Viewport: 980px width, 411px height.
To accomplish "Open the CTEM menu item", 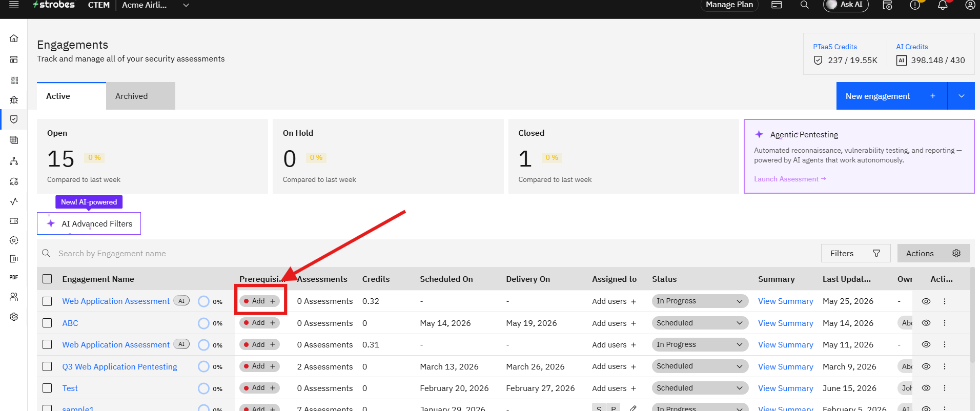I will [98, 5].
